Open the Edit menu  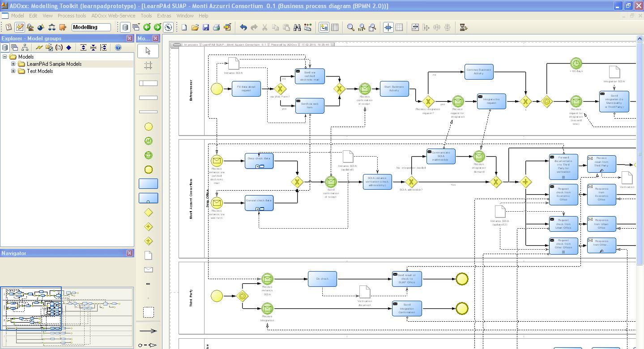coord(33,16)
